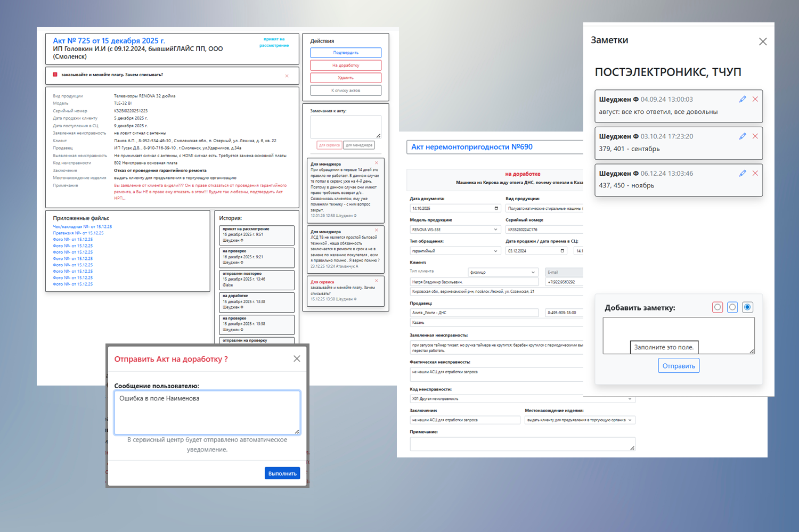Click the 'Сообщение пользователю' message text area
Screen dimensions: 799x532
(x=207, y=413)
